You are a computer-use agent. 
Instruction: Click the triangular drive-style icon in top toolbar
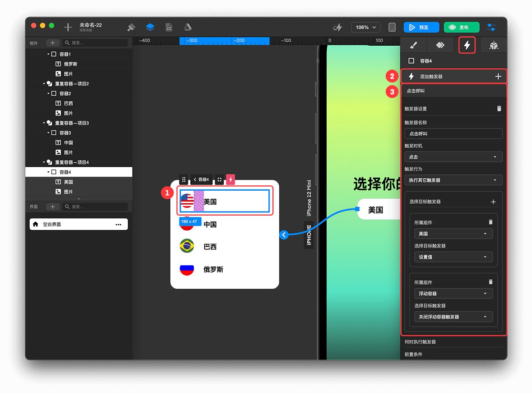coord(188,28)
